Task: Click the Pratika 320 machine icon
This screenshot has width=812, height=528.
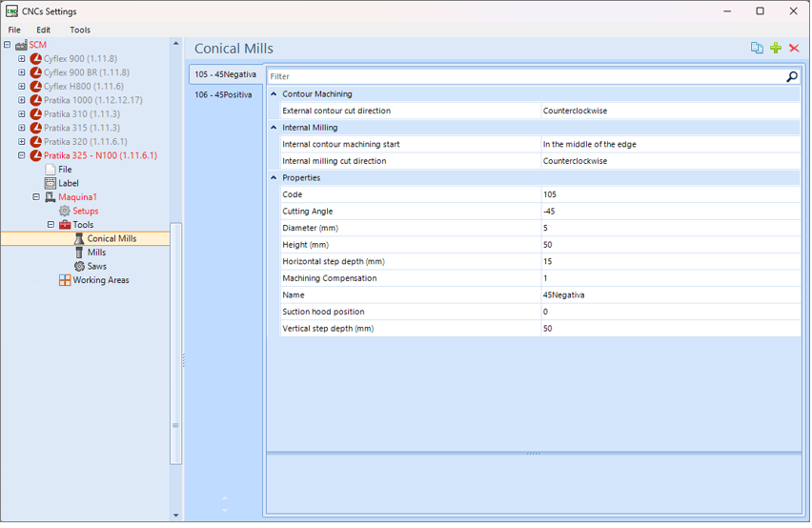Action: click(x=35, y=142)
